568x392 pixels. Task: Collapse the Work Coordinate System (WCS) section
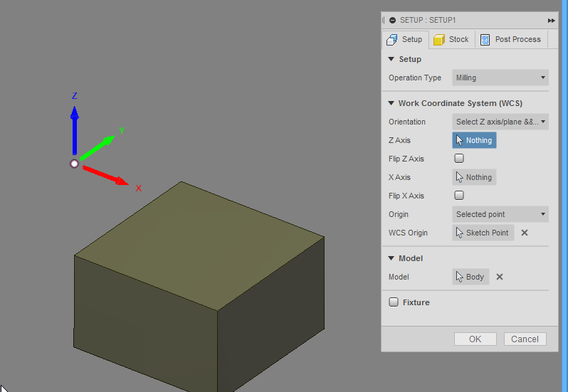coord(391,103)
